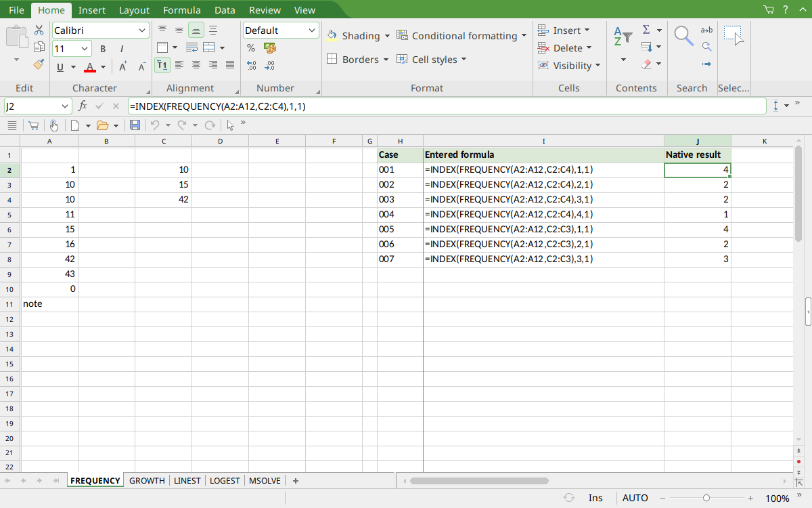Screen dimensions: 812x508
Task: Click the Justified alignment icon
Action: (230, 65)
